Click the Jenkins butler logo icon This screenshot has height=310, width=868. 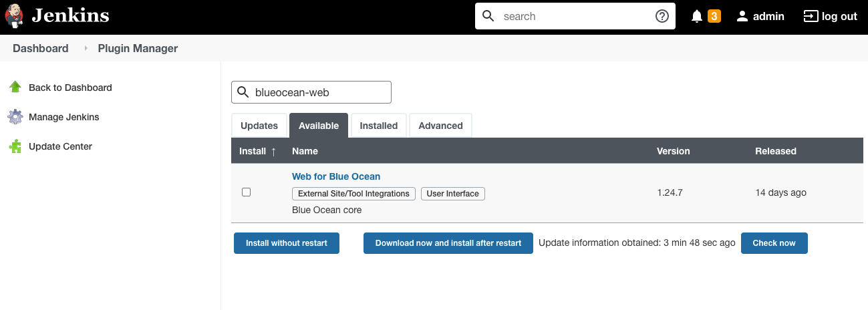tap(14, 16)
